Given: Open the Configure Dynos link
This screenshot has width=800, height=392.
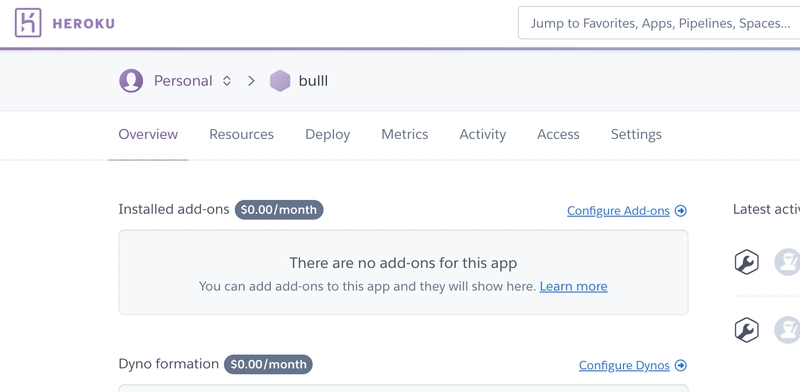Looking at the screenshot, I should [x=624, y=365].
